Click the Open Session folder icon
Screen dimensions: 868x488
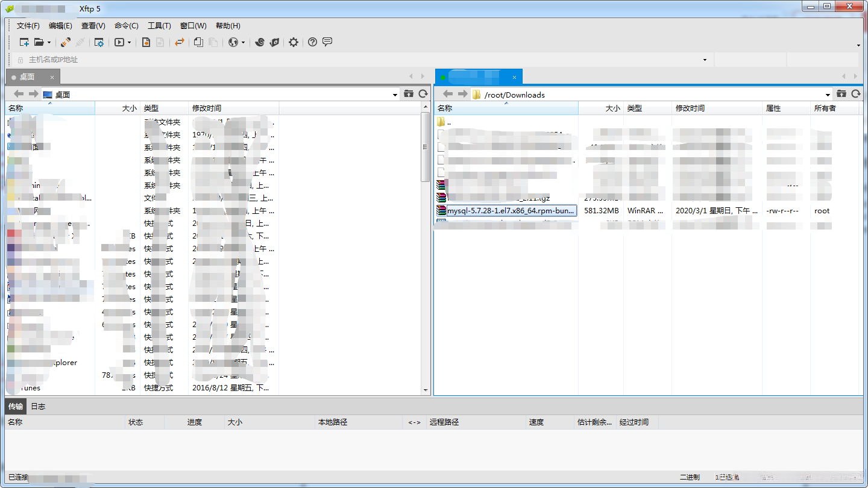click(x=39, y=42)
